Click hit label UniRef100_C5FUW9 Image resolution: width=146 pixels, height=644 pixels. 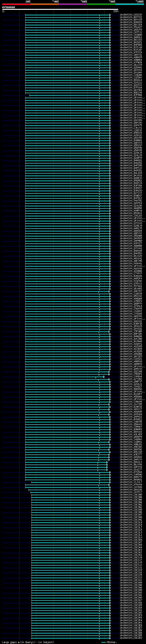click(131, 331)
